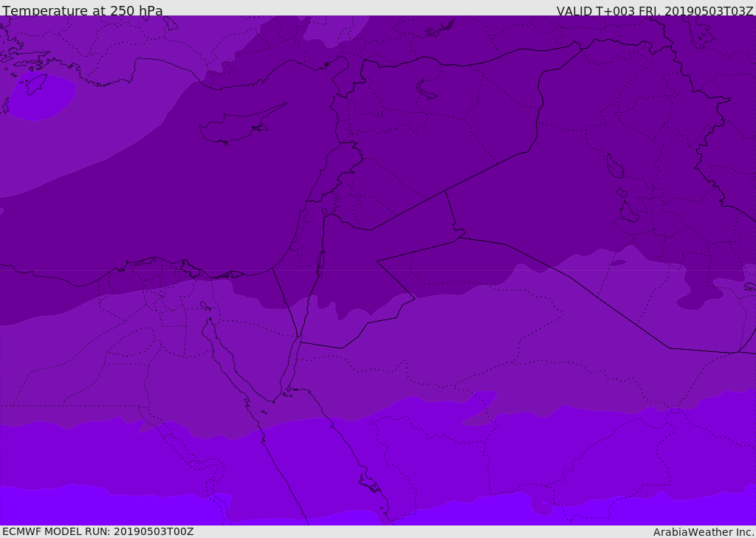Click the 'ECMWF MODEL RUN: 20190503T00Z' footer text

point(98,531)
